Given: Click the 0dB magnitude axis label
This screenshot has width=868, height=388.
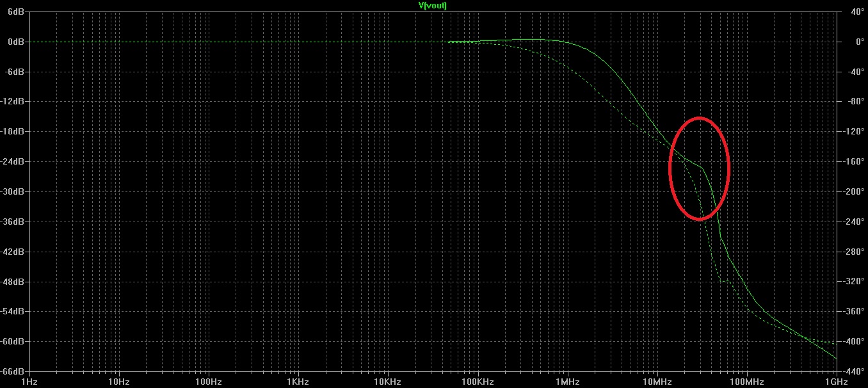Looking at the screenshot, I should (17, 42).
